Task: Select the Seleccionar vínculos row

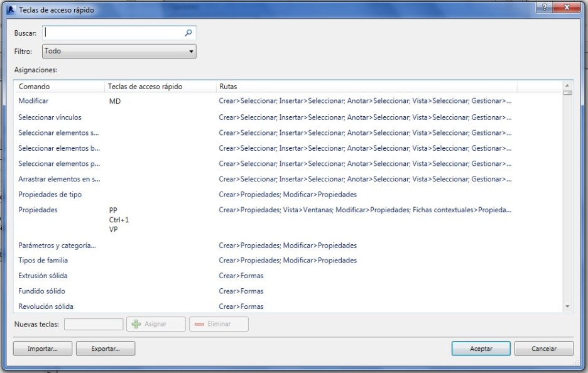Action: (x=50, y=117)
